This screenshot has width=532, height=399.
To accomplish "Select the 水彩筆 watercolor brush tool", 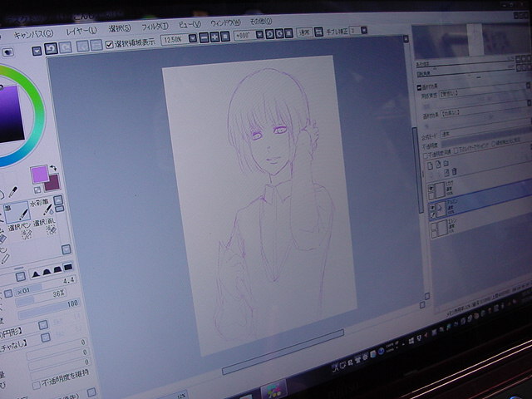I will [x=42, y=208].
